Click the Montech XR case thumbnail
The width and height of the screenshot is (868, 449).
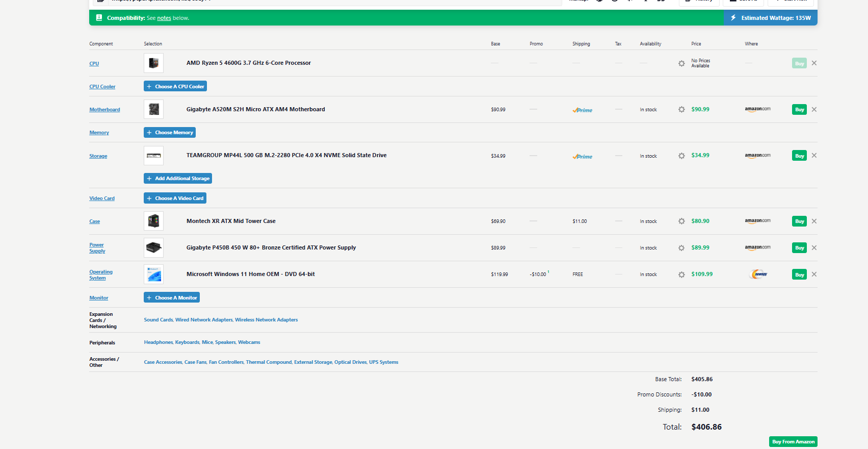153,221
